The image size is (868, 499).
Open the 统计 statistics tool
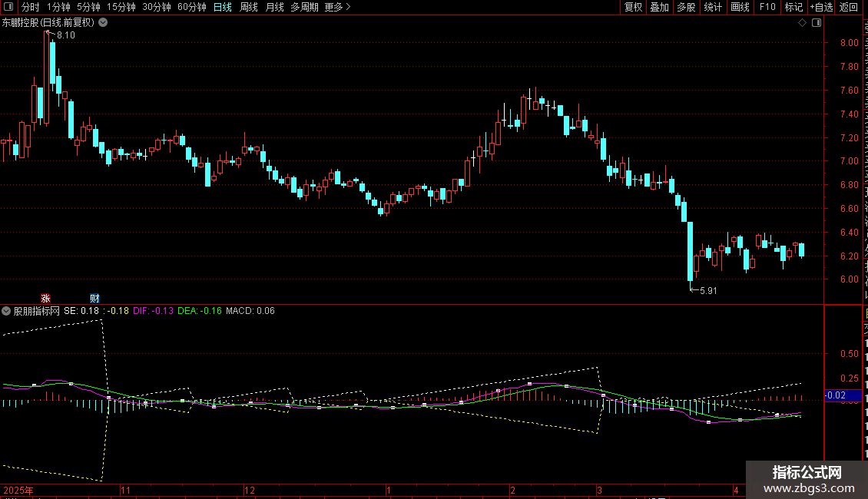tap(713, 7)
